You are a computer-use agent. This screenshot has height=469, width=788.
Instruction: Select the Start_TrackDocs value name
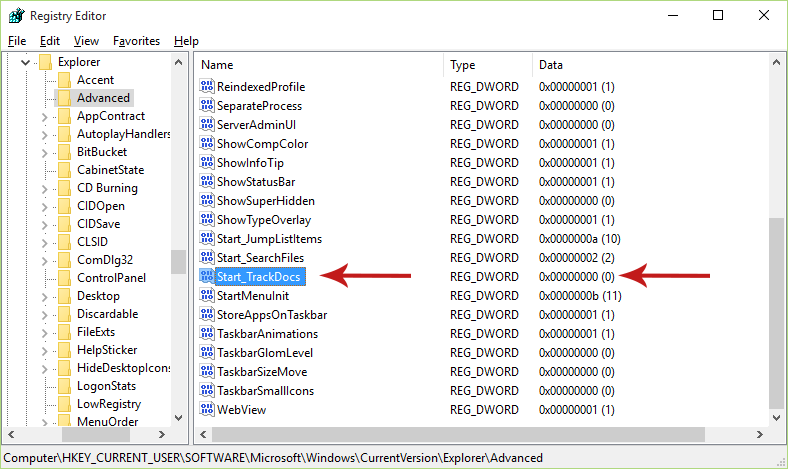259,276
